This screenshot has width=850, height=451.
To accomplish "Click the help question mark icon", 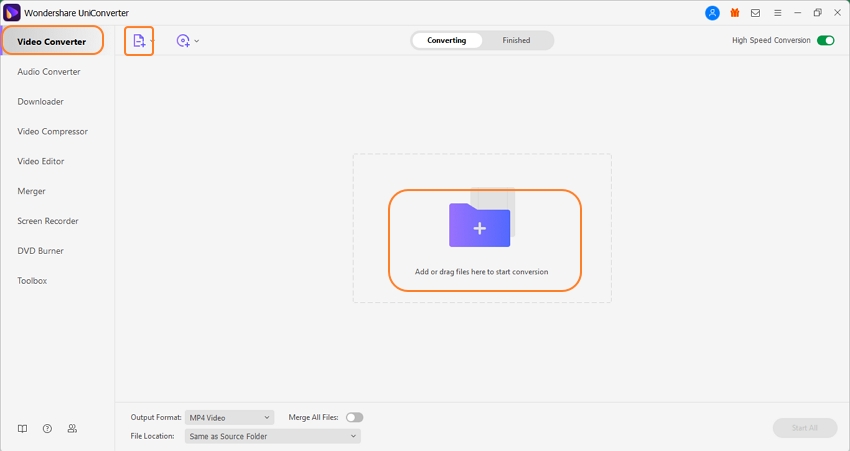I will (47, 428).
